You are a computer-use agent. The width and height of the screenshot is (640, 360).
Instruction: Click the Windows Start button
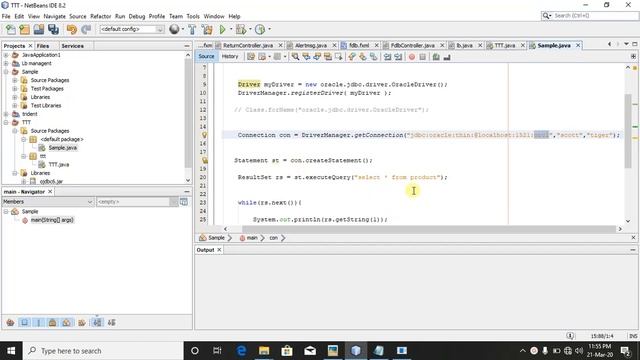tap(11, 351)
